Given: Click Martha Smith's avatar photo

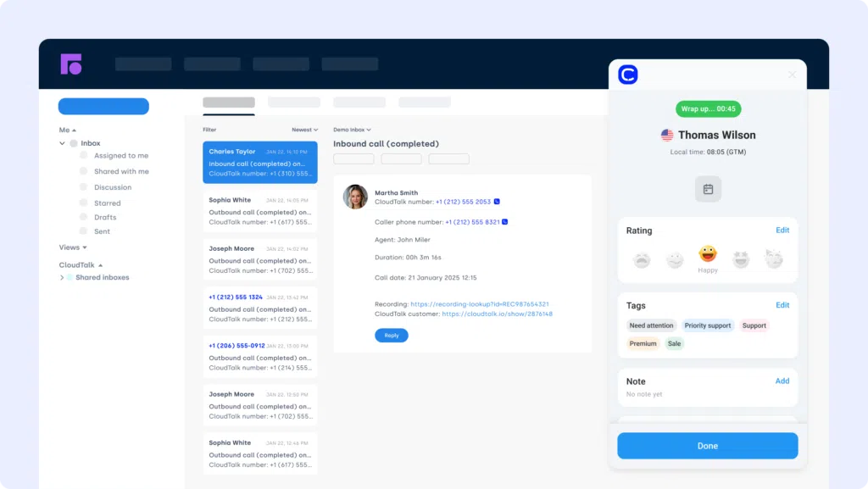Looking at the screenshot, I should (355, 197).
